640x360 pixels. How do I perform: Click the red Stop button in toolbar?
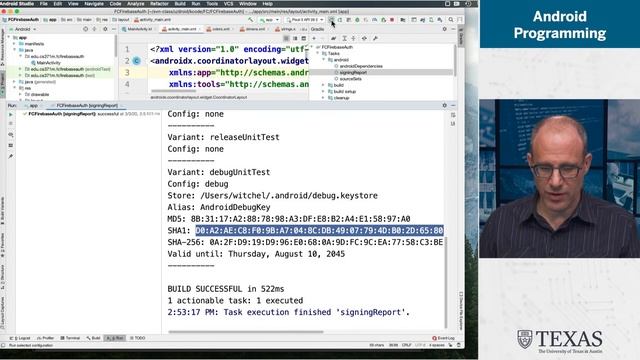pos(392,20)
